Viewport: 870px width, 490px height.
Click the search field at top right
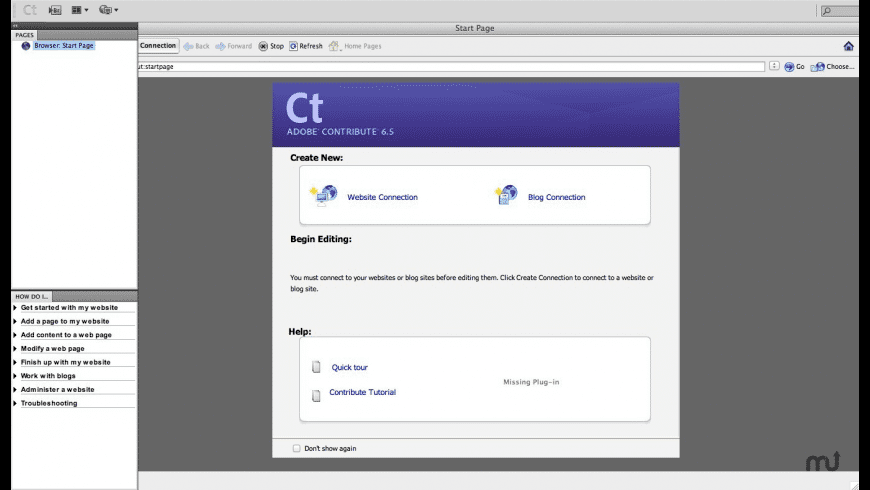click(839, 11)
